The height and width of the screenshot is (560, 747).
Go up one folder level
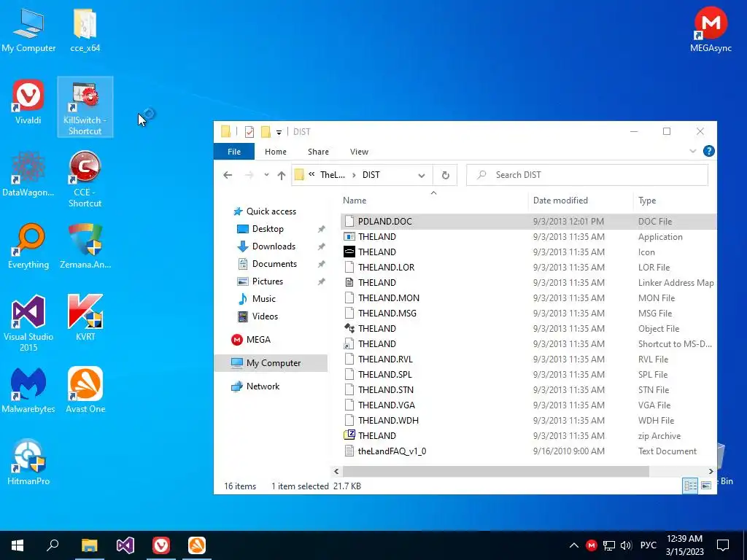281,175
